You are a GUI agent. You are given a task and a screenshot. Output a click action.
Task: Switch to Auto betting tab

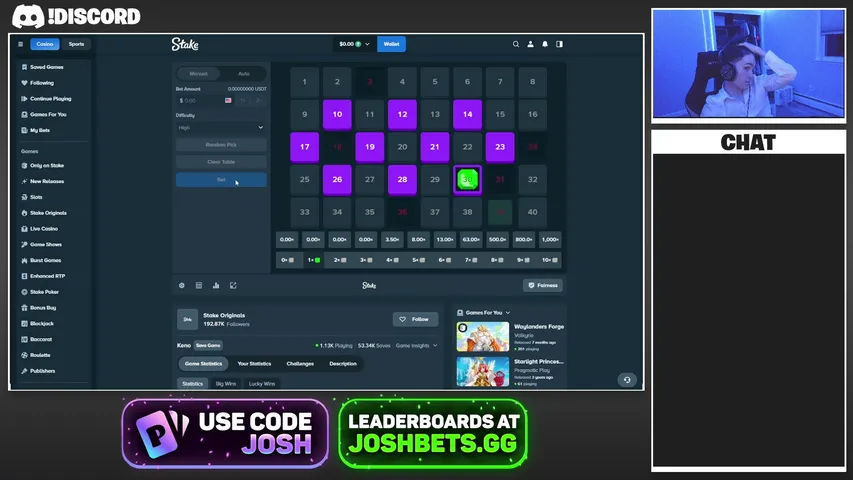point(244,73)
